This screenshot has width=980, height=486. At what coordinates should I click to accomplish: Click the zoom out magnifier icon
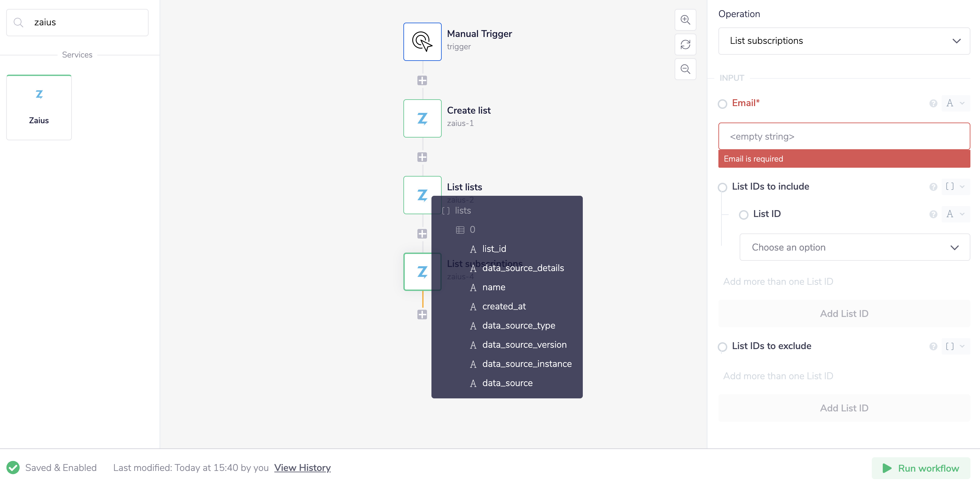[685, 69]
